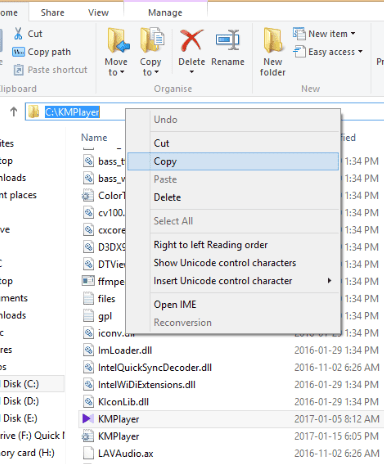Select Disk (D:) in navigation pane
The image size is (384, 464).
pos(21,401)
